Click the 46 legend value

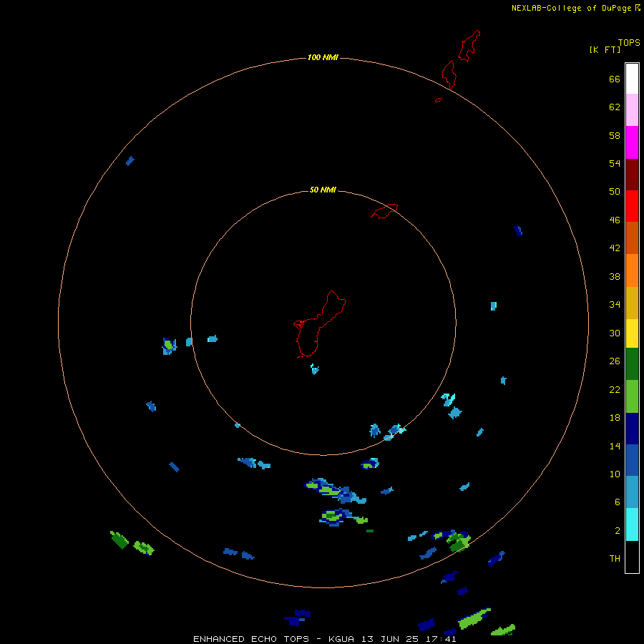[615, 220]
